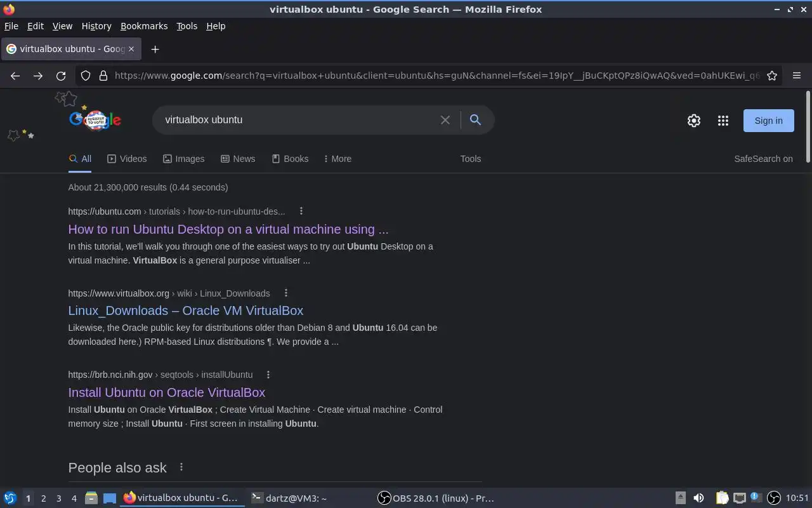The width and height of the screenshot is (812, 508).
Task: Open a new tab with the plus button
Action: coord(155,49)
